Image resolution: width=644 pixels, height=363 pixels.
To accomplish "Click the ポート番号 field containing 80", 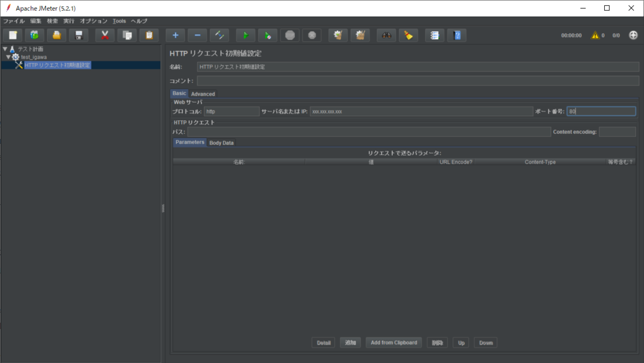I will point(602,111).
